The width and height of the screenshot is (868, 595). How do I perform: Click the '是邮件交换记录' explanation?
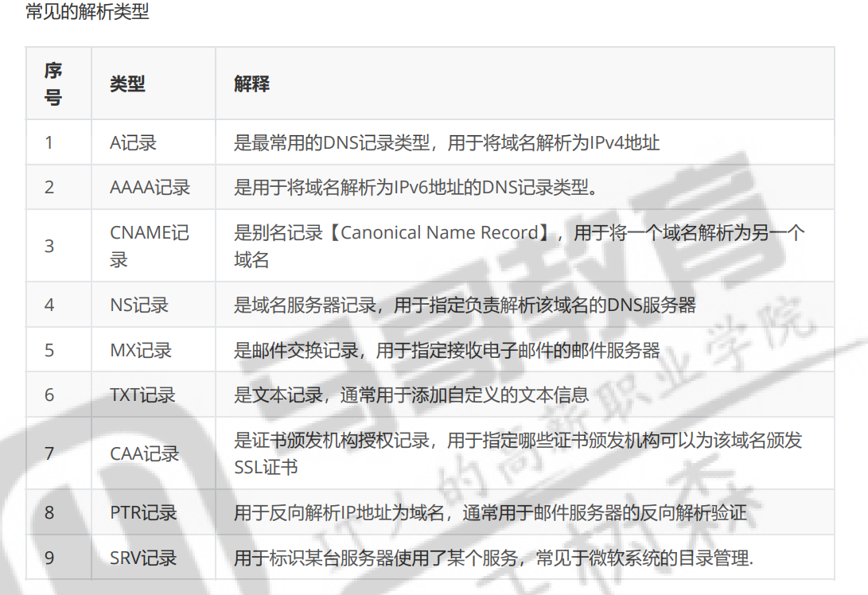pos(447,350)
